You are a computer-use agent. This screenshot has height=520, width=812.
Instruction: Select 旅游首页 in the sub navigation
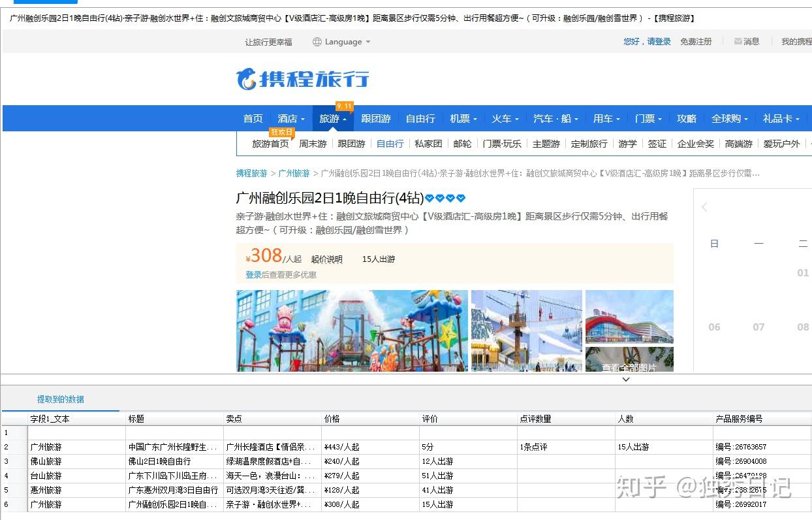coord(270,144)
